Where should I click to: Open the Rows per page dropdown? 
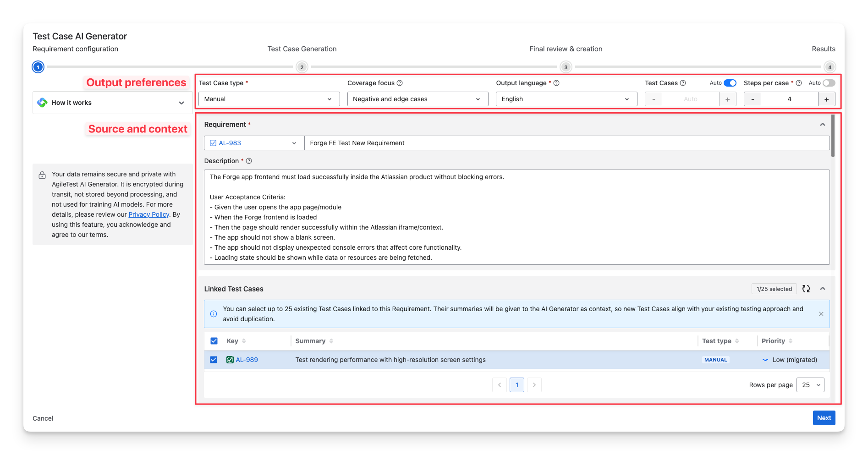(x=810, y=385)
